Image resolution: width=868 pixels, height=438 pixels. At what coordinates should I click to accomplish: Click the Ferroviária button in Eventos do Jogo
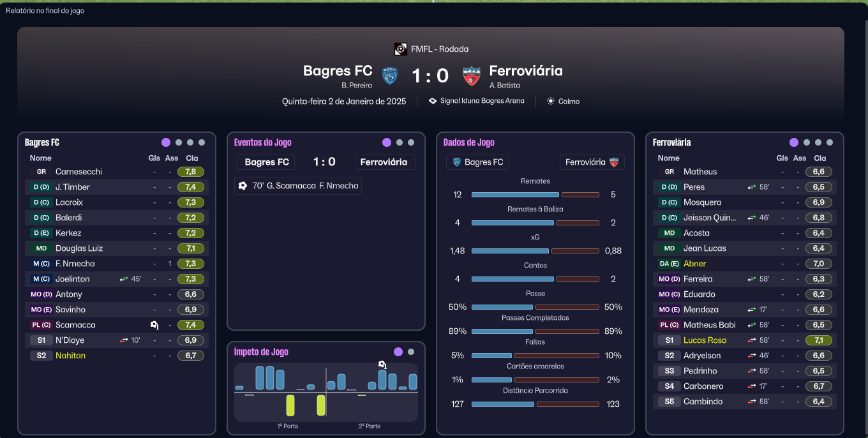tap(384, 162)
